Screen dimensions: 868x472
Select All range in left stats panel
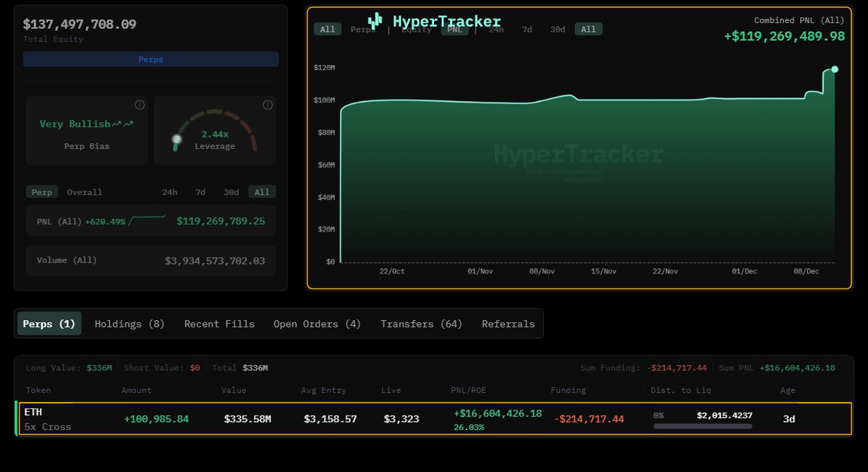(x=262, y=192)
